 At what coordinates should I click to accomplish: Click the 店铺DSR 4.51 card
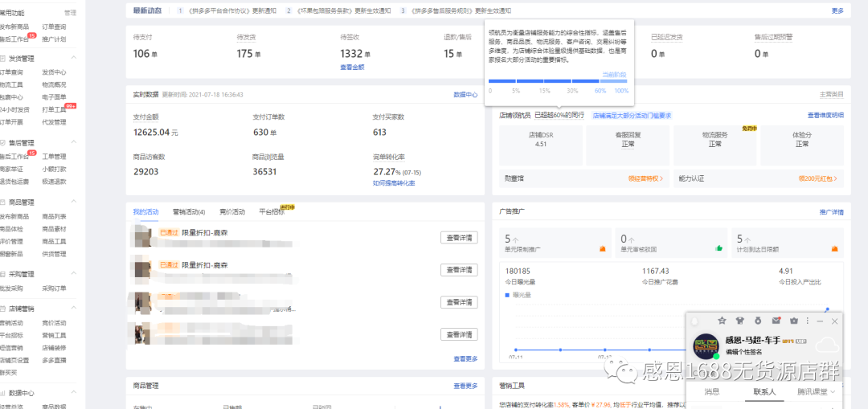point(541,145)
